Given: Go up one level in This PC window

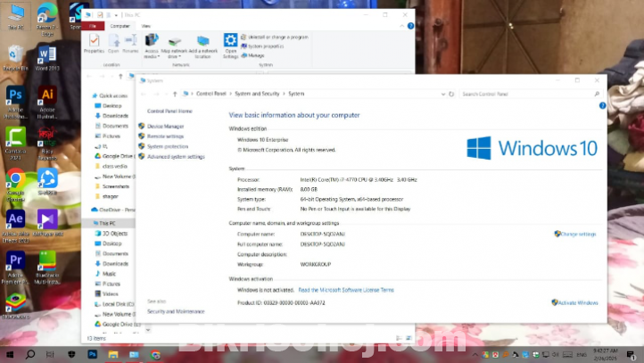Looking at the screenshot, I should coord(120,76).
